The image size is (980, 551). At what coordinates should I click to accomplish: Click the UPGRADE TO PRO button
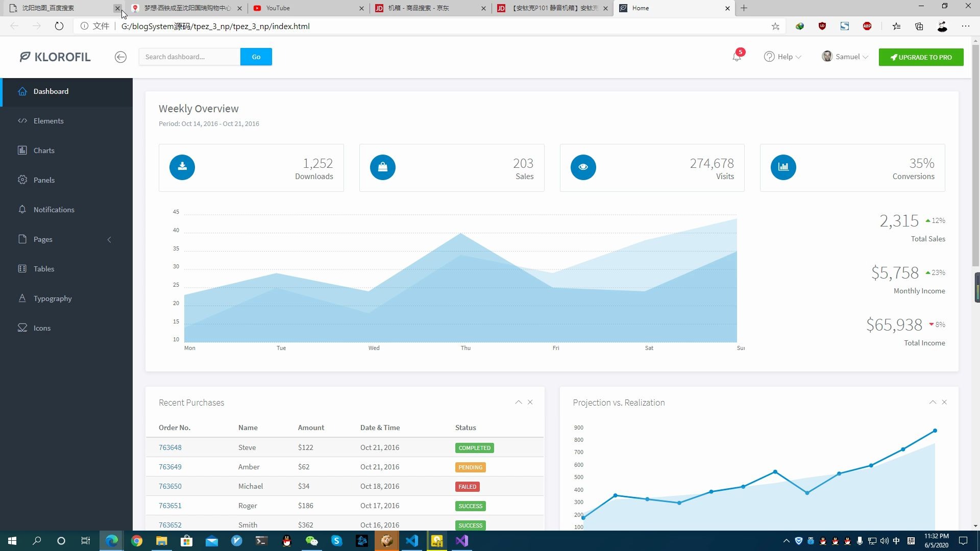pyautogui.click(x=921, y=57)
